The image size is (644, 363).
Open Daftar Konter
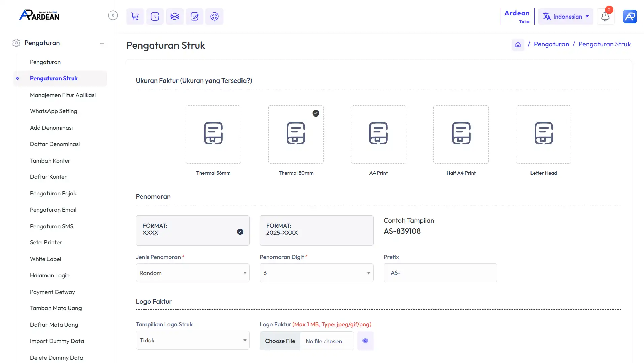click(48, 177)
